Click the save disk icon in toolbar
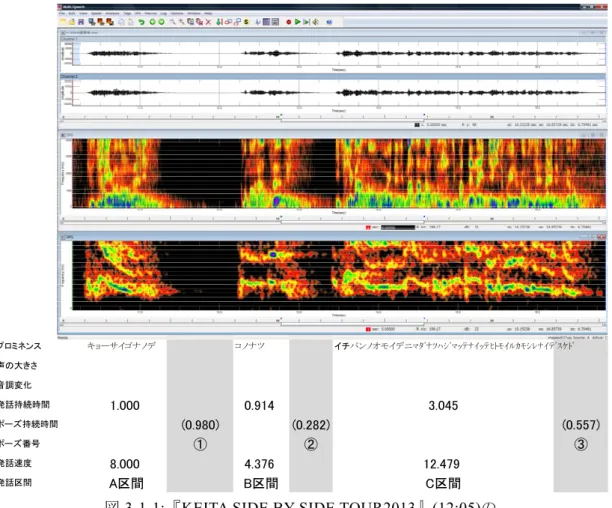 (81, 22)
